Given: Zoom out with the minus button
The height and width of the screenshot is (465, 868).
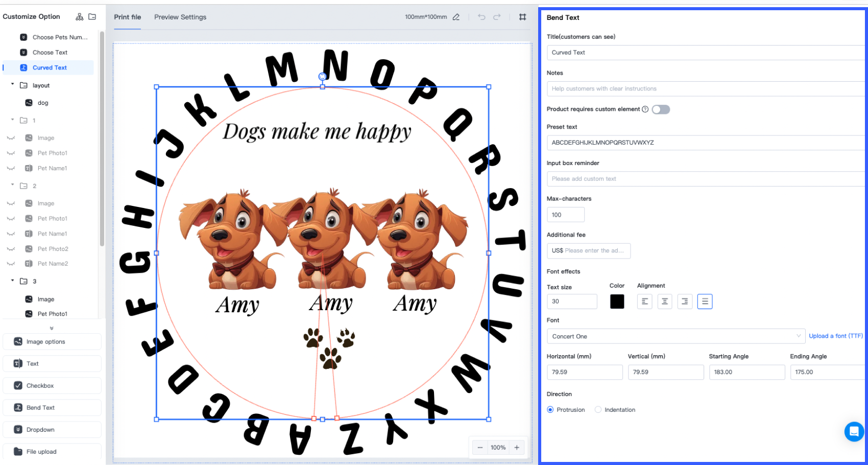Looking at the screenshot, I should click(480, 448).
